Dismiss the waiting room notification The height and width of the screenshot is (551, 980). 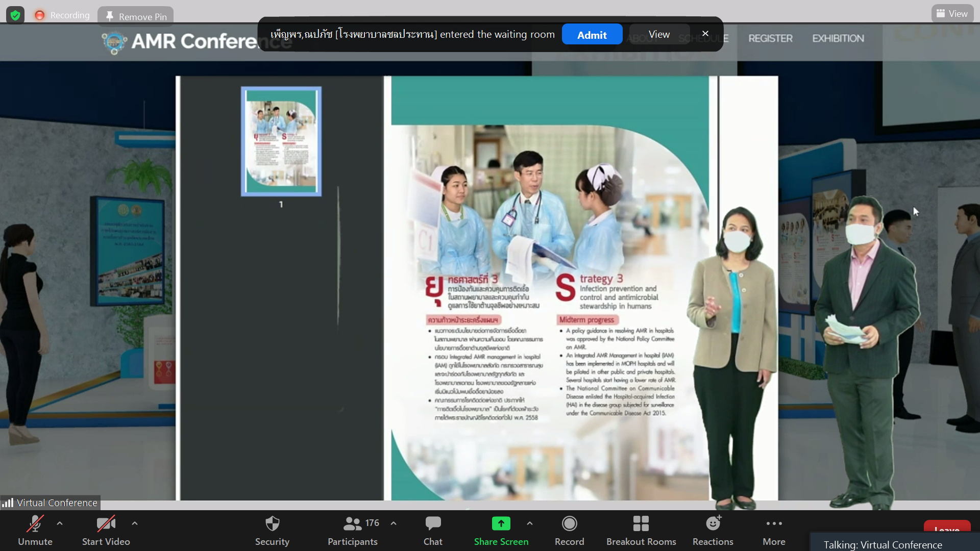pos(705,34)
